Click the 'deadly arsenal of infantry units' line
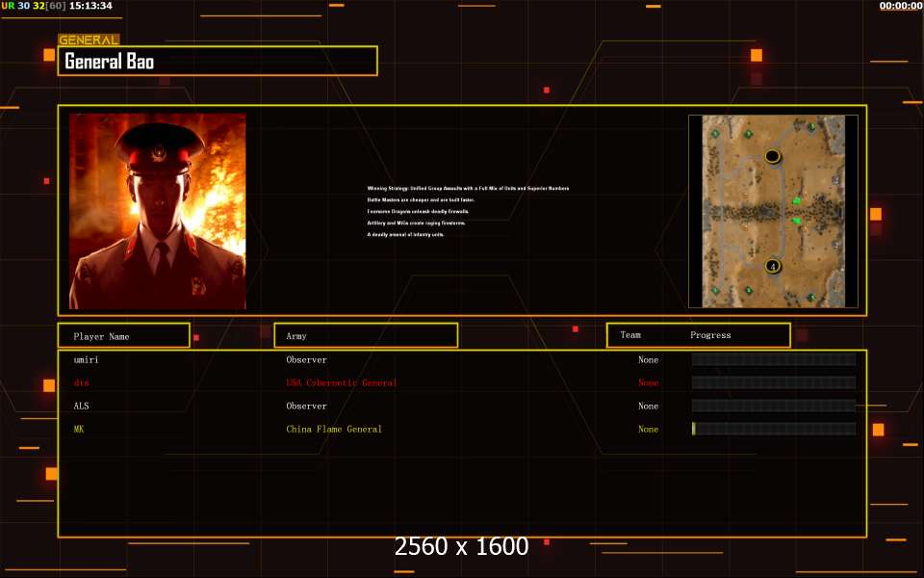 click(405, 234)
